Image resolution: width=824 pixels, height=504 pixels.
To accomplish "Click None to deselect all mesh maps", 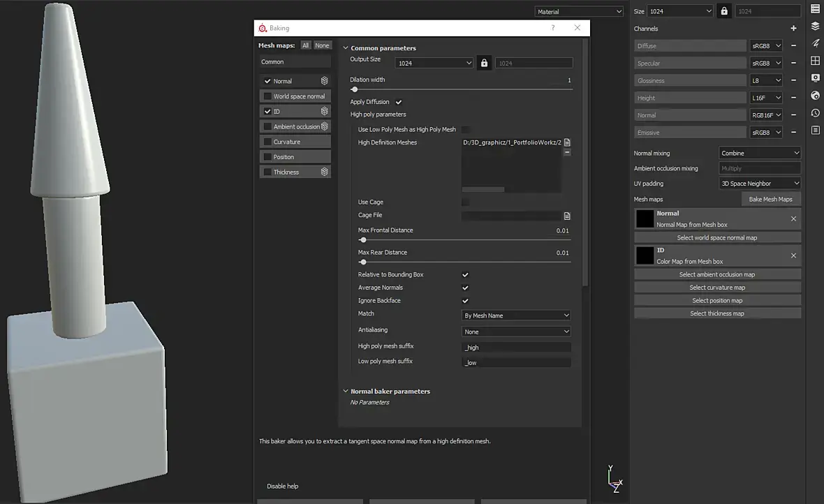I will (322, 45).
